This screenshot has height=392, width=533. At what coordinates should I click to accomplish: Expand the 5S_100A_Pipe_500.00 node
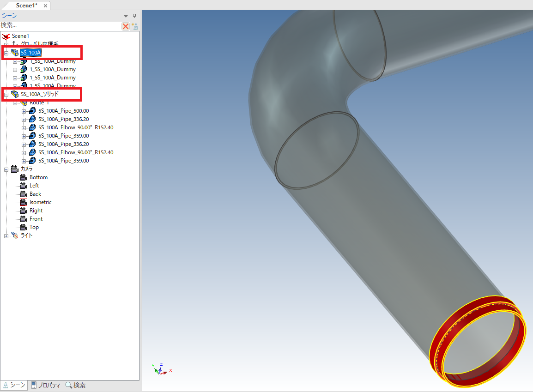(24, 111)
